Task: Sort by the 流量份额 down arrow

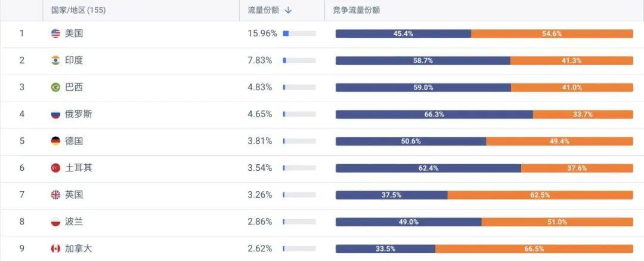Action: pyautogui.click(x=288, y=11)
